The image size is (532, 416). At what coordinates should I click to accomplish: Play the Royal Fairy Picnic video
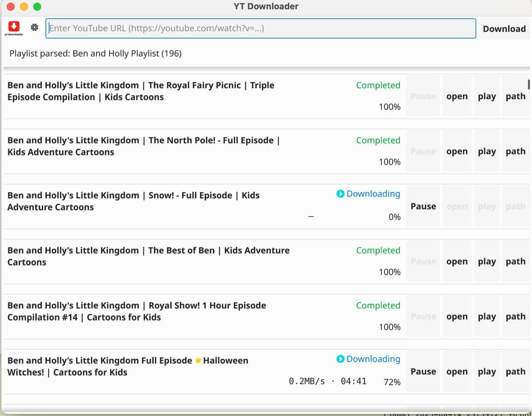click(x=487, y=96)
